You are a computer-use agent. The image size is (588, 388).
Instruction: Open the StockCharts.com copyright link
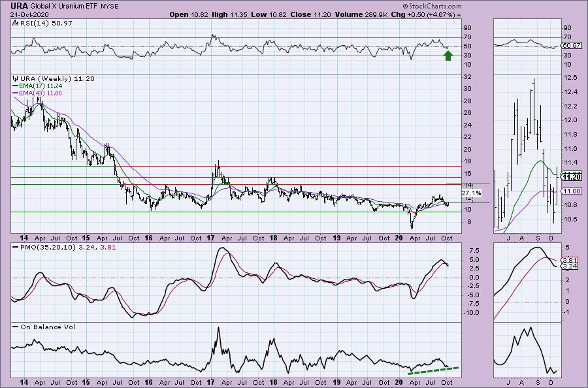pos(432,6)
